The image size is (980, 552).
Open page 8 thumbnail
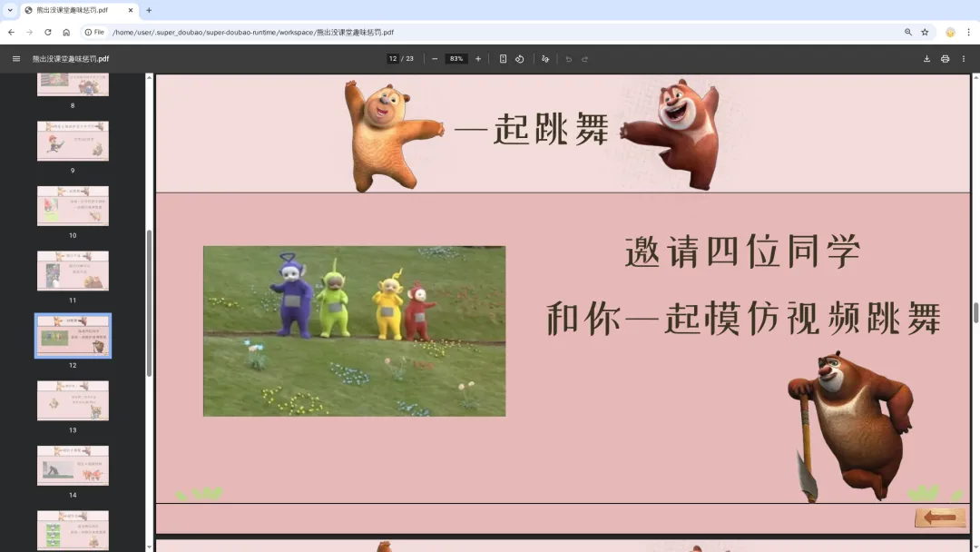coord(73,84)
